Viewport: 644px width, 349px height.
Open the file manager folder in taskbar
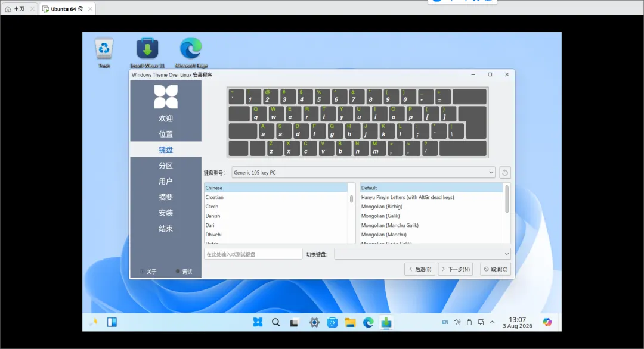pos(350,323)
